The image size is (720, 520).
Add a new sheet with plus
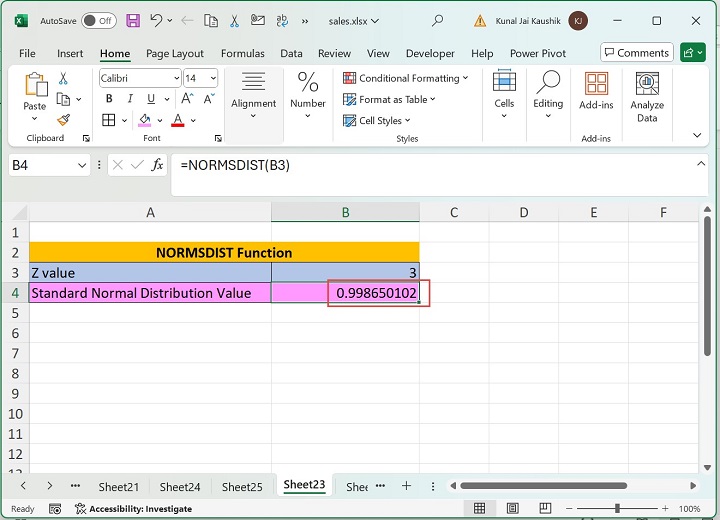pos(406,486)
